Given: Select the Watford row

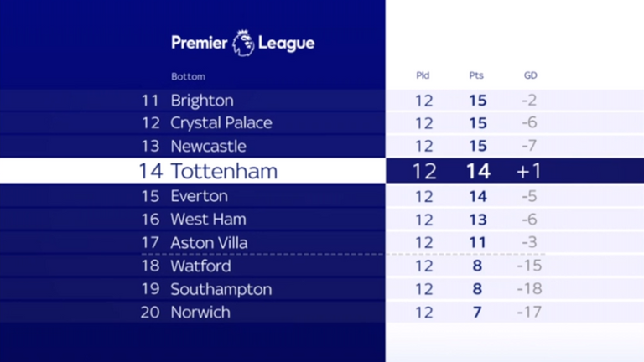Looking at the screenshot, I should 322,266.
